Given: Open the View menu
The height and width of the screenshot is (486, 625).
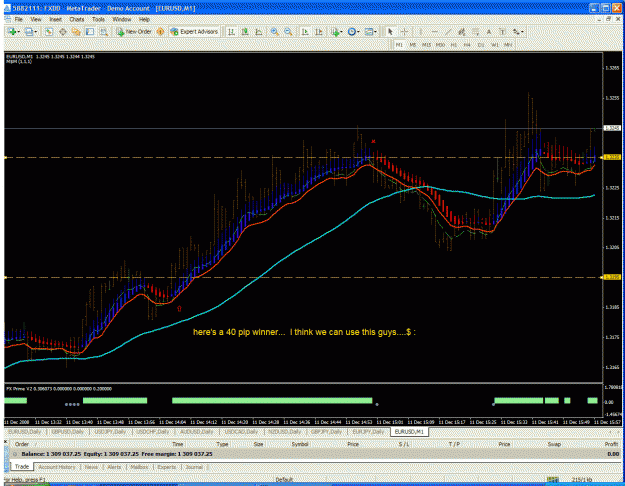Looking at the screenshot, I should click(x=36, y=19).
